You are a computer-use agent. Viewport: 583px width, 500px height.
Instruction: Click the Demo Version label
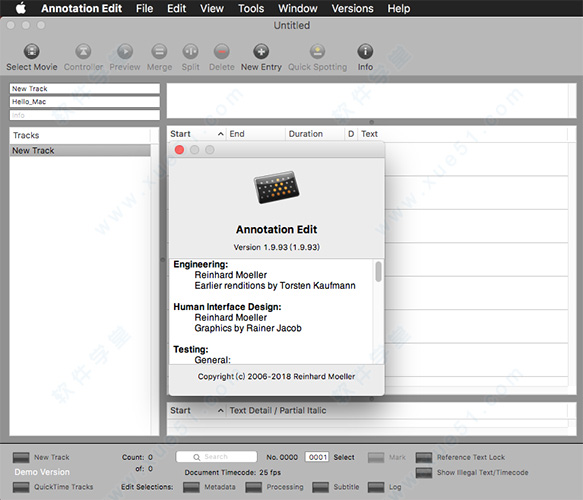[42, 472]
